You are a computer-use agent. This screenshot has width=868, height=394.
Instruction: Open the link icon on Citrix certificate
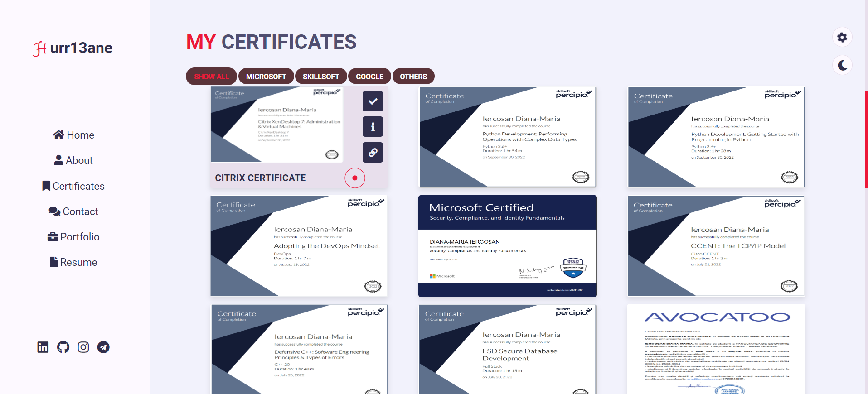click(x=373, y=153)
